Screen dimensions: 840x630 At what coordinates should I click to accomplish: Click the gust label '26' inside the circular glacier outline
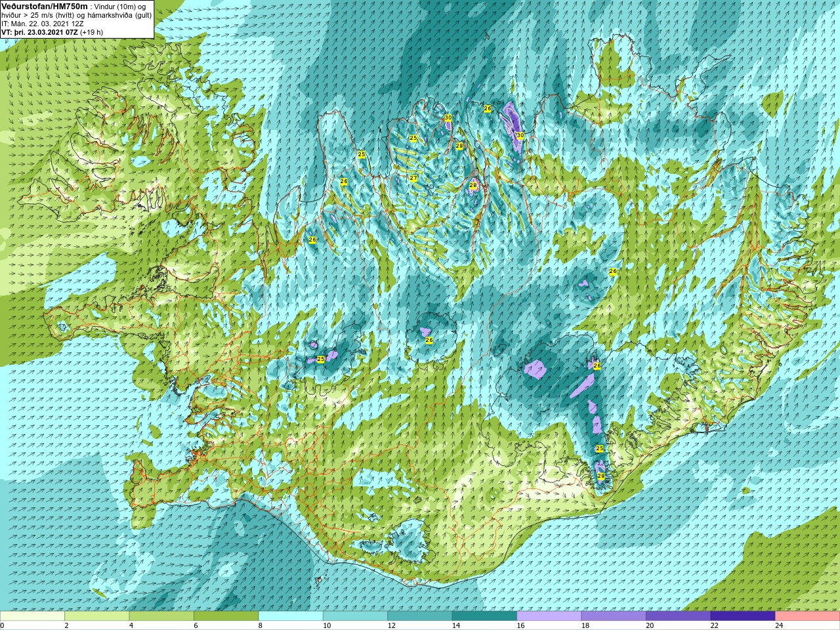pos(429,340)
